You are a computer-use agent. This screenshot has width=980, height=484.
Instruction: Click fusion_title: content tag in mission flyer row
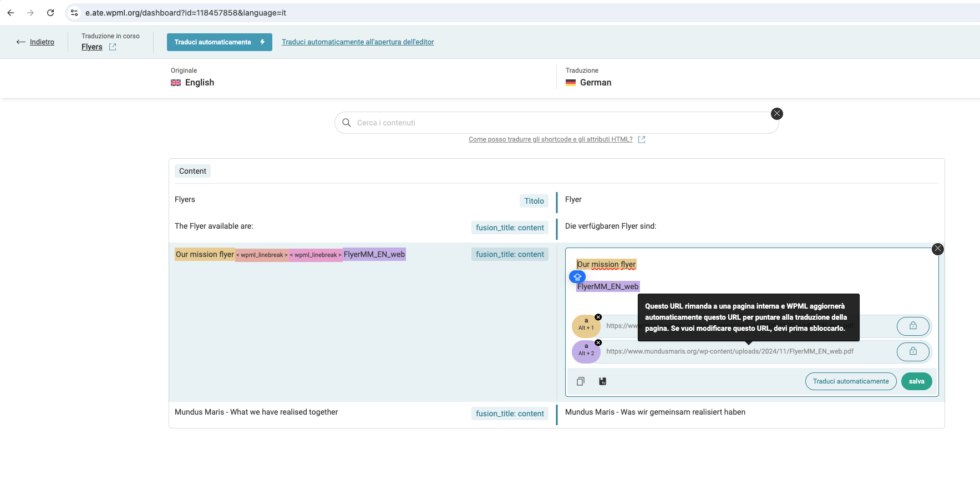pyautogui.click(x=510, y=254)
